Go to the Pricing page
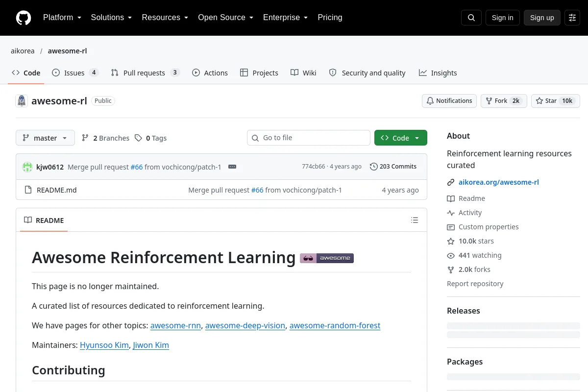 330,18
